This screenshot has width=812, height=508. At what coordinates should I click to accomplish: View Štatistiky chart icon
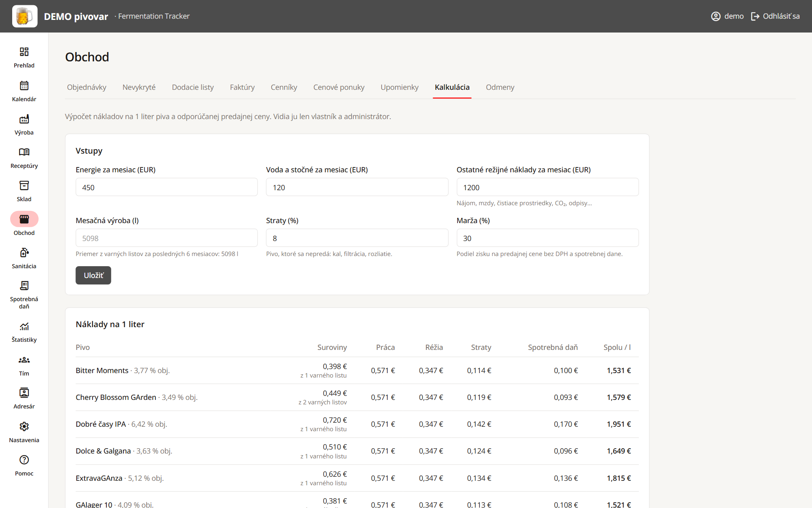[x=24, y=326]
